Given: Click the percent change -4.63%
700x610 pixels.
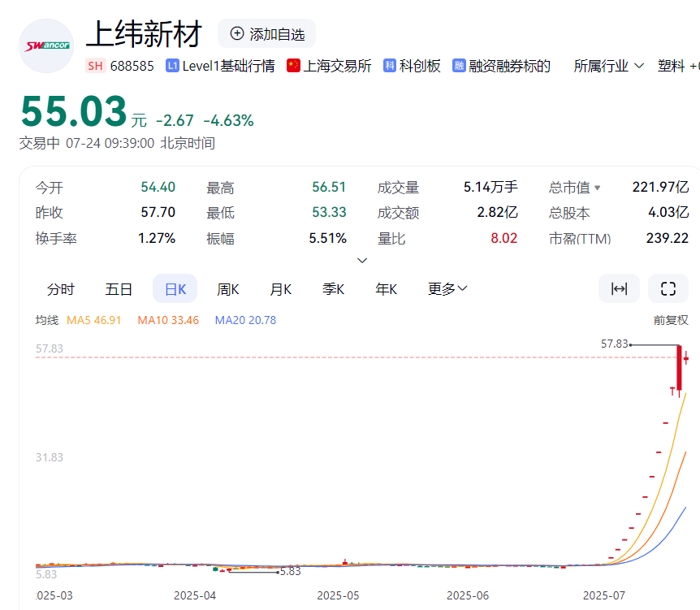Looking at the screenshot, I should [228, 120].
